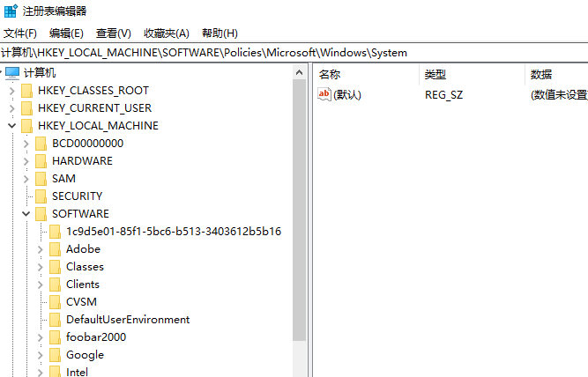Expand Google key chevron

(41, 355)
